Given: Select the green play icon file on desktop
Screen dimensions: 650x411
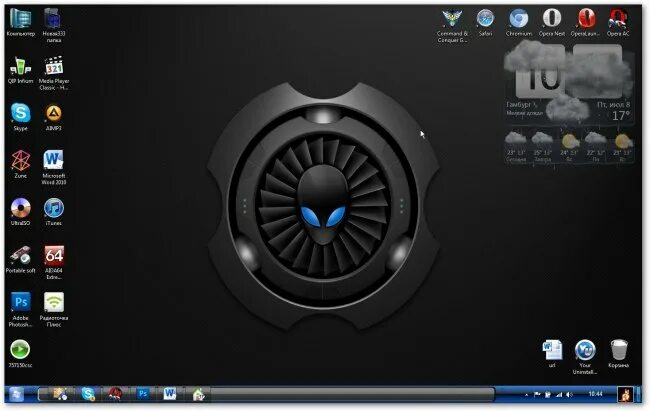Looking at the screenshot, I should coord(20,353).
